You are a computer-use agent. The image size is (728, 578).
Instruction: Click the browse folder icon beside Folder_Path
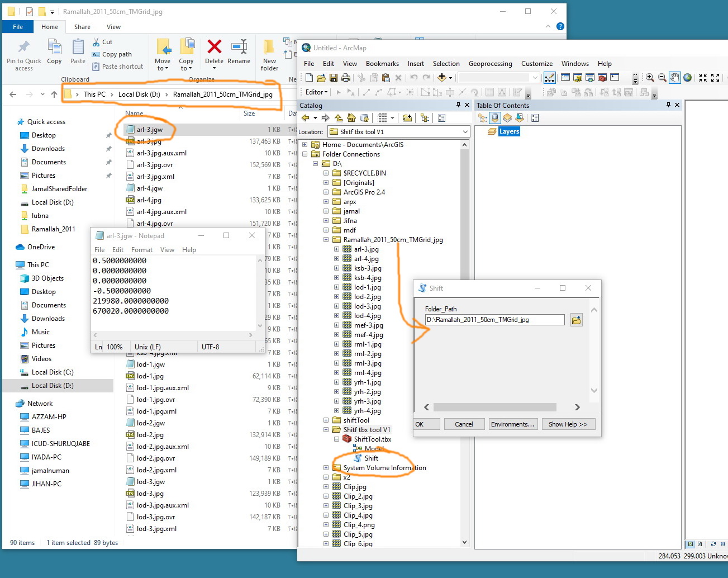click(576, 320)
